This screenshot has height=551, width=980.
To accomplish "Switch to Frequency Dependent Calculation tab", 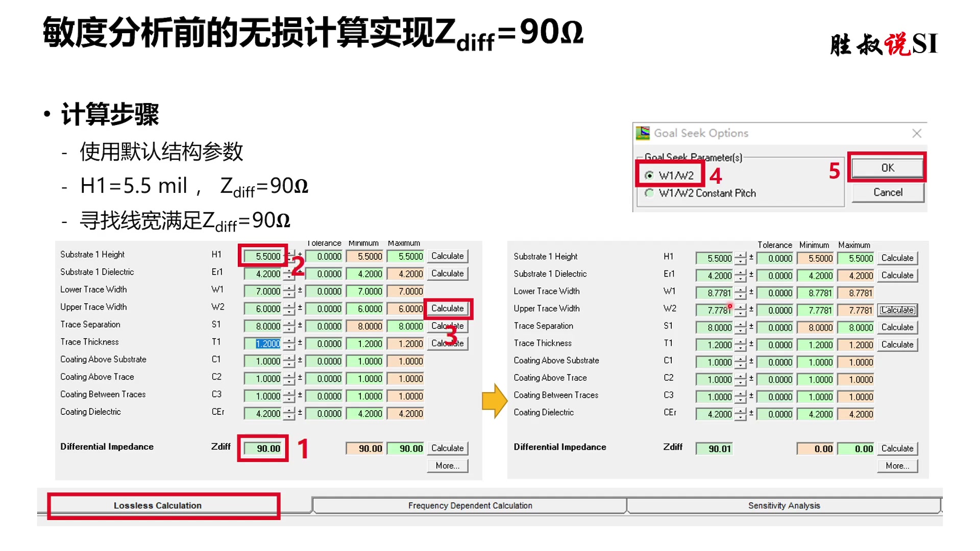I will [x=470, y=505].
